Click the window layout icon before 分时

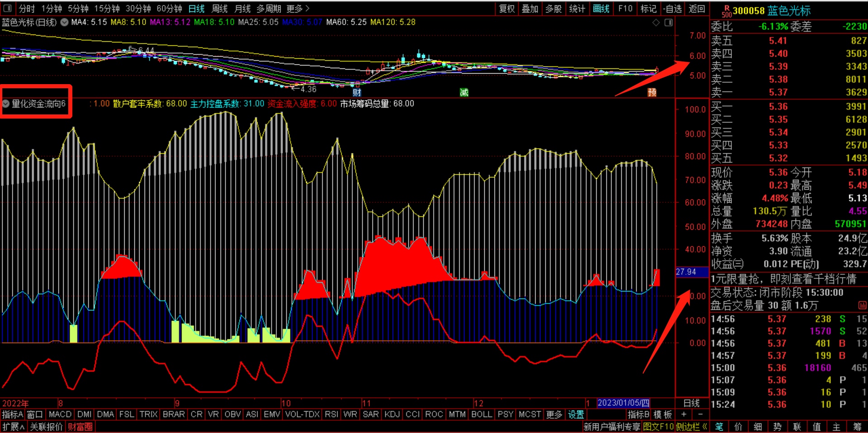(x=7, y=8)
